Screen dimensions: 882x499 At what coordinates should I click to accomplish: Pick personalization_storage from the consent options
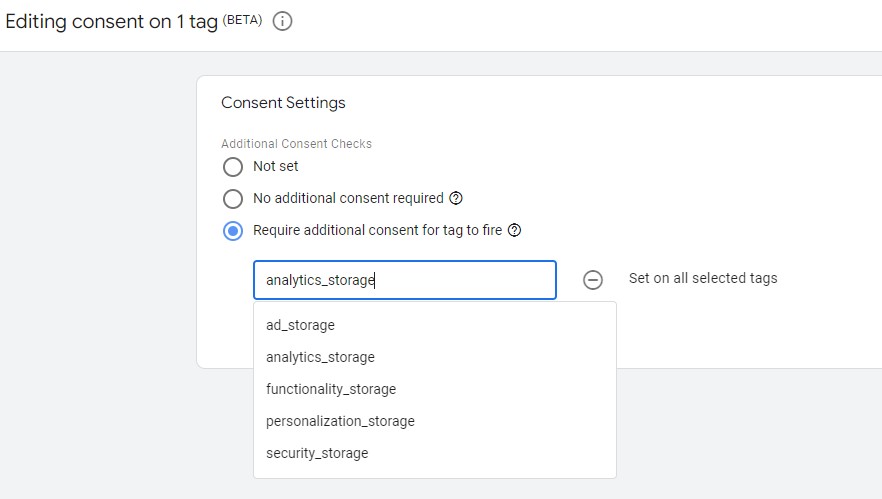point(340,421)
